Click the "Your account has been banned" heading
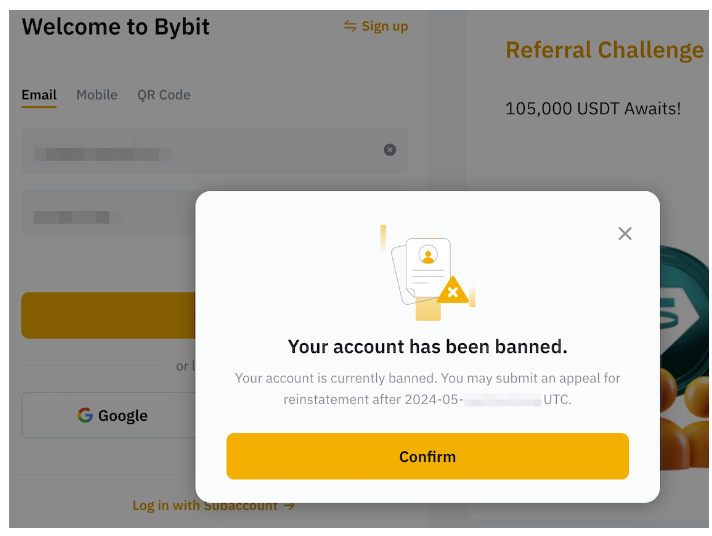Viewport: 712px width, 536px height. coord(427,347)
